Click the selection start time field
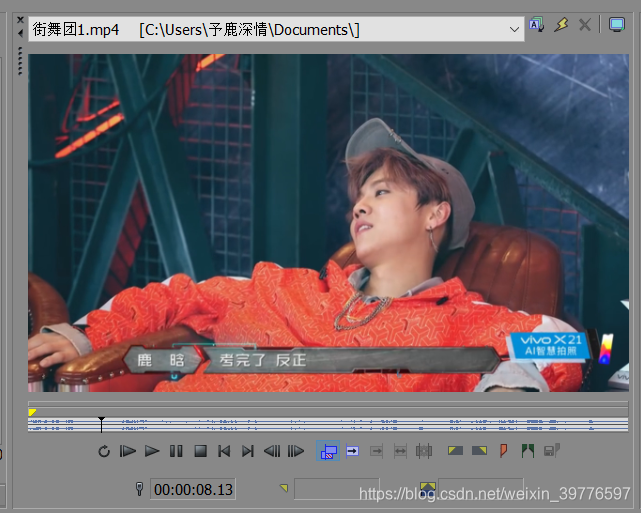This screenshot has width=641, height=513. coord(337,488)
